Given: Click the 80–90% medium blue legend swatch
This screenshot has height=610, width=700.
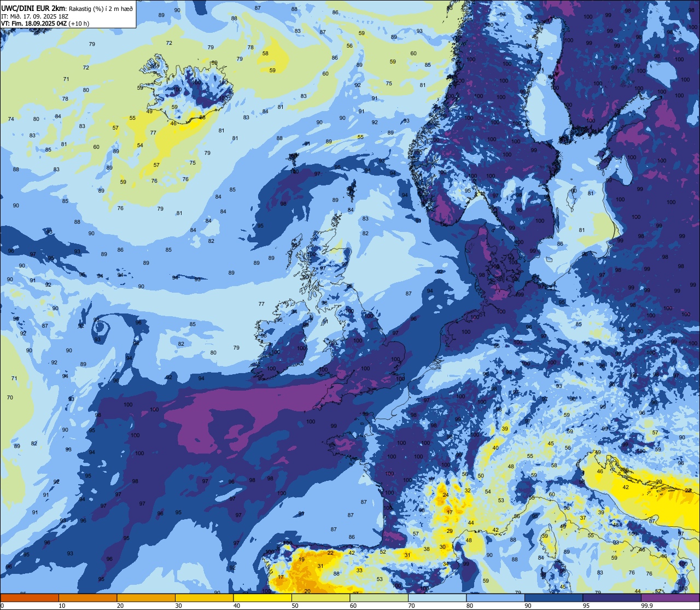Looking at the screenshot, I should coord(495,597).
